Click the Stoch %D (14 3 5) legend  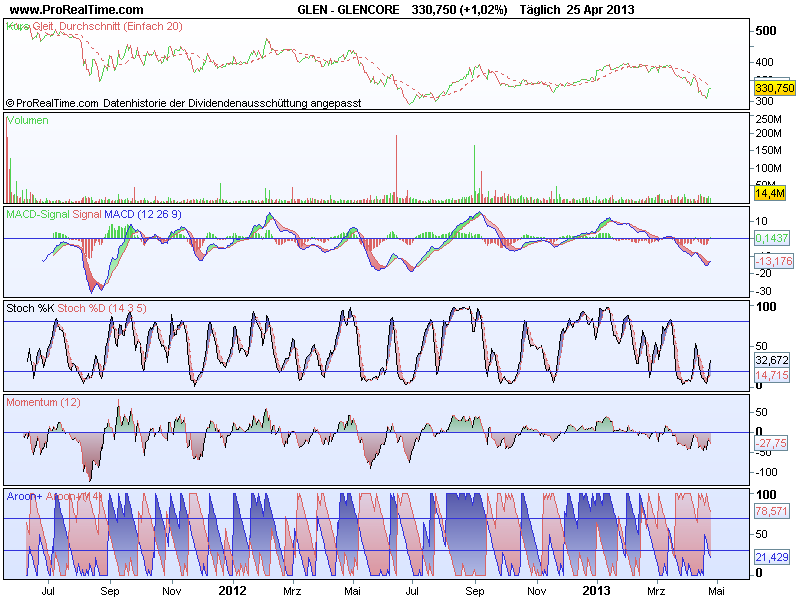tap(102, 308)
